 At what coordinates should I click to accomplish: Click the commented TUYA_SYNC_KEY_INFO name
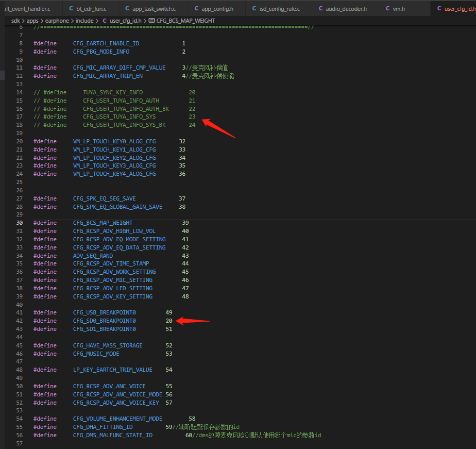(113, 92)
